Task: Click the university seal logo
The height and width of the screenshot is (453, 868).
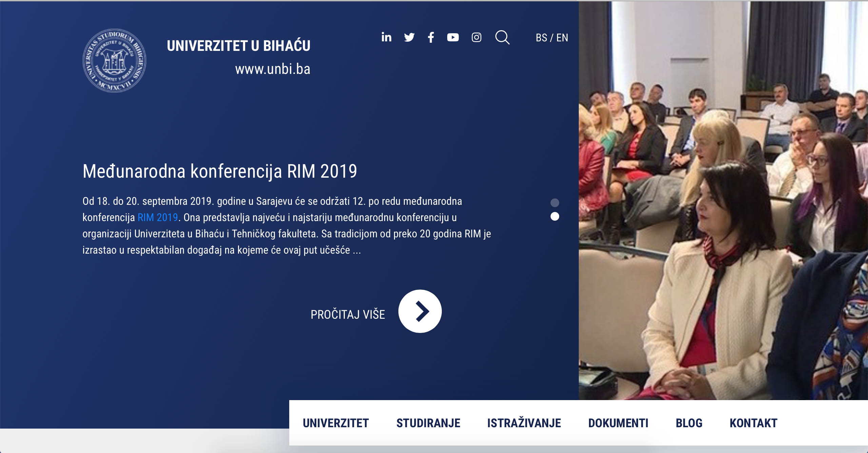Action: [114, 60]
